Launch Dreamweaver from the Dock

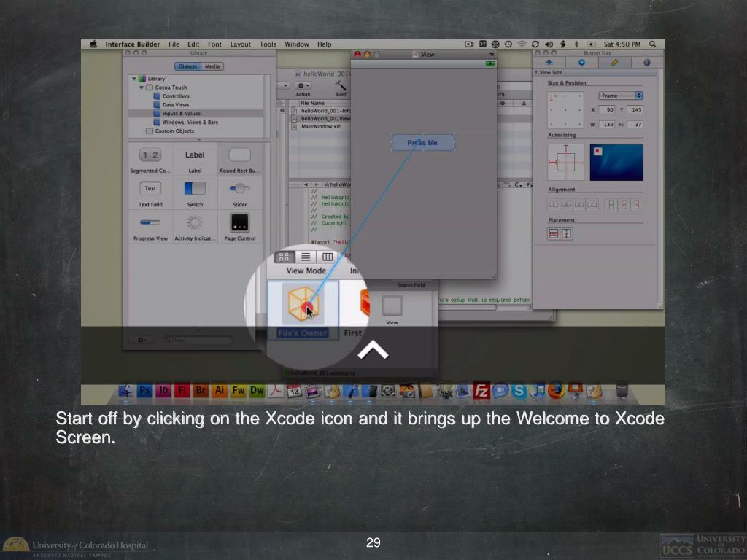258,391
